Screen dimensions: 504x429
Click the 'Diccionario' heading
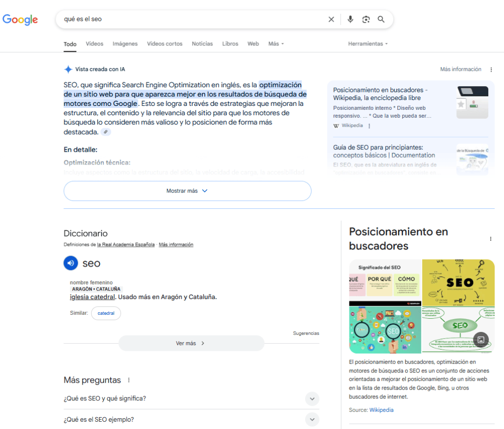[86, 233]
